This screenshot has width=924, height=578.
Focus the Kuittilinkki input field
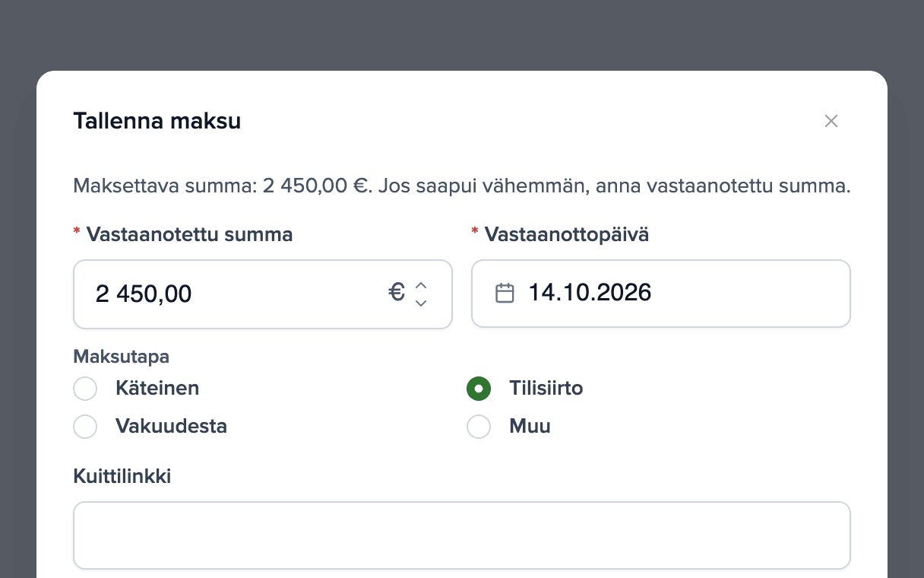[x=462, y=535]
